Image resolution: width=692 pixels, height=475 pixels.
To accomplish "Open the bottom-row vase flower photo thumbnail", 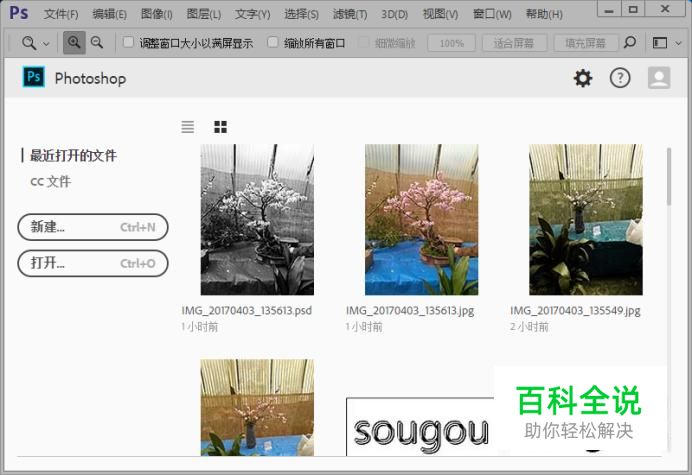I will pyautogui.click(x=257, y=407).
